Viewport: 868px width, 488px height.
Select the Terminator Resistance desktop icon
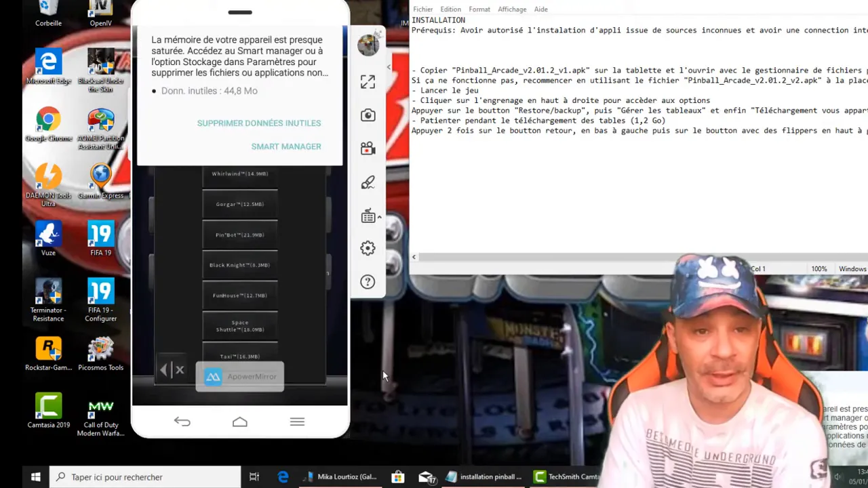coord(48,301)
